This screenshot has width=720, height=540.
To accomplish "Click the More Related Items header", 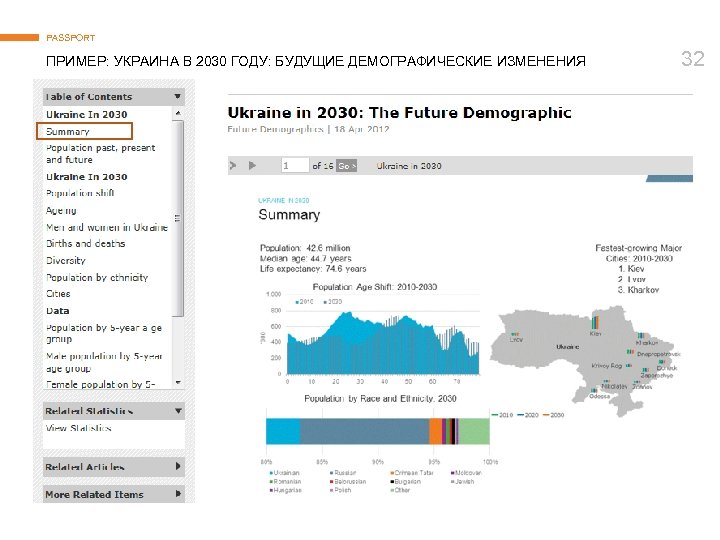I will [113, 494].
